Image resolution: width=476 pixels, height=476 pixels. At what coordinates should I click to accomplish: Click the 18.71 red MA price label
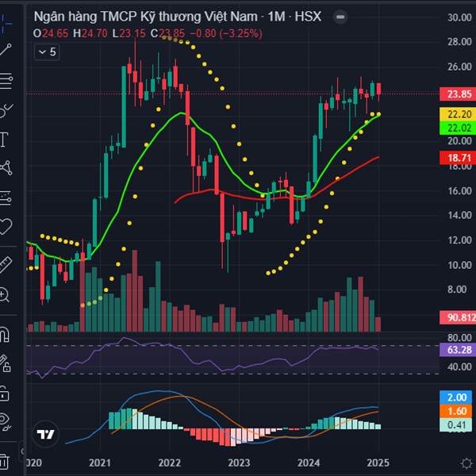click(458, 158)
